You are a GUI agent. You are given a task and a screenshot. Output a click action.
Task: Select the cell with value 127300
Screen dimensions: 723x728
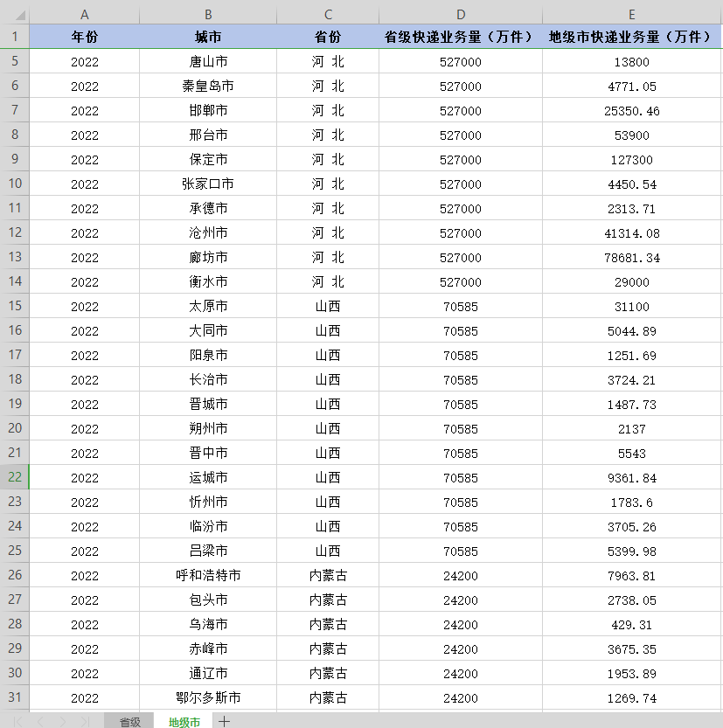pos(632,160)
